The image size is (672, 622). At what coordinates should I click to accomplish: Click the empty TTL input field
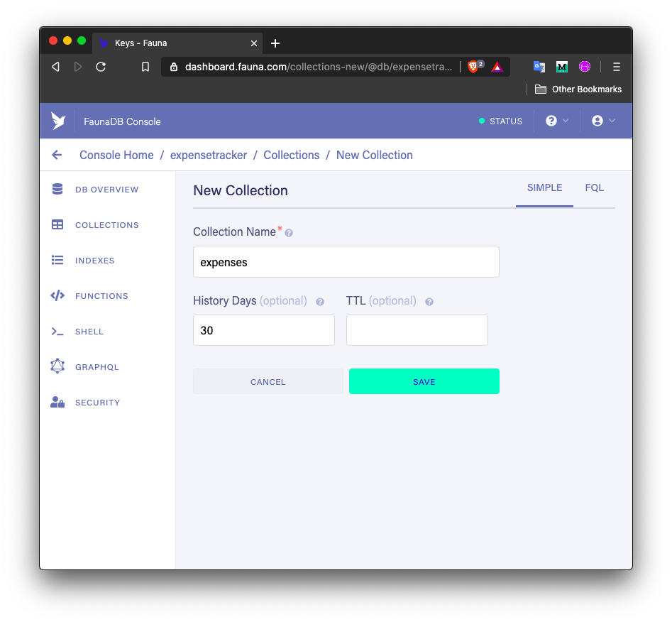coord(417,329)
